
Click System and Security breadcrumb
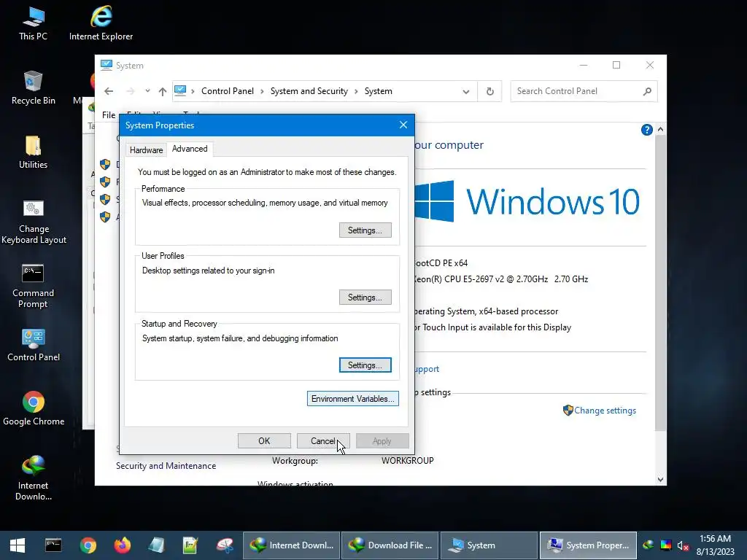(x=309, y=91)
